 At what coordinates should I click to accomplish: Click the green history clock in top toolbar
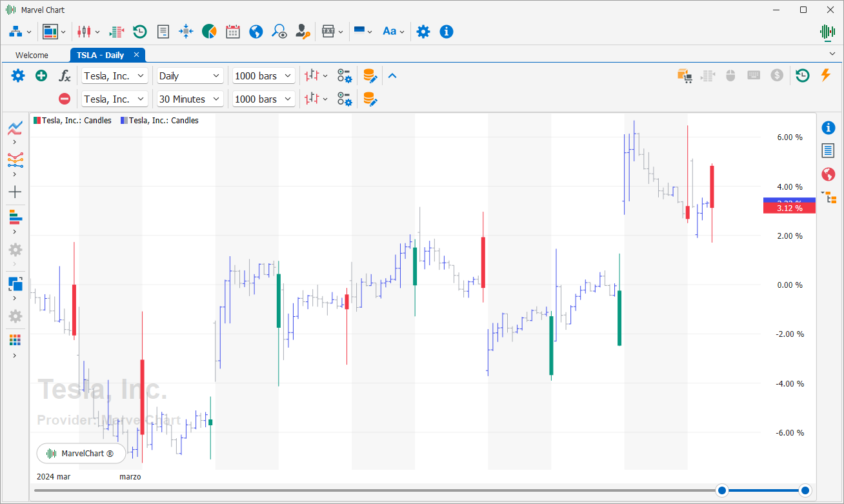click(139, 31)
